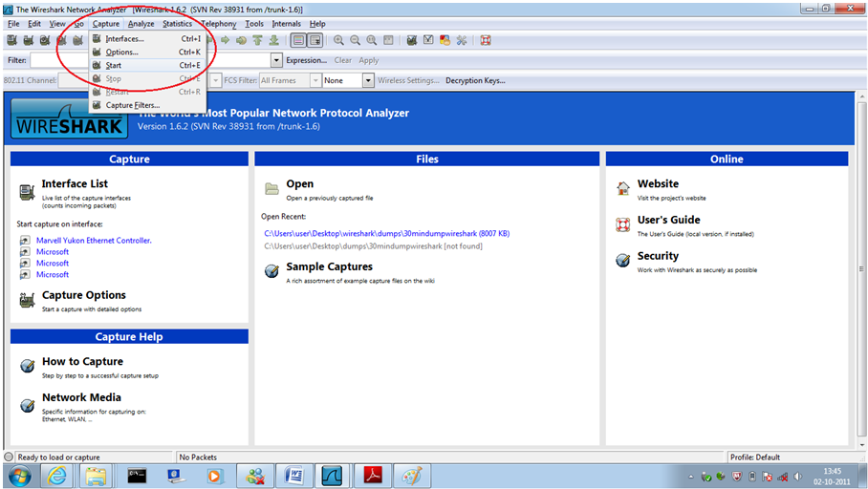Click the Expression... button

306,60
